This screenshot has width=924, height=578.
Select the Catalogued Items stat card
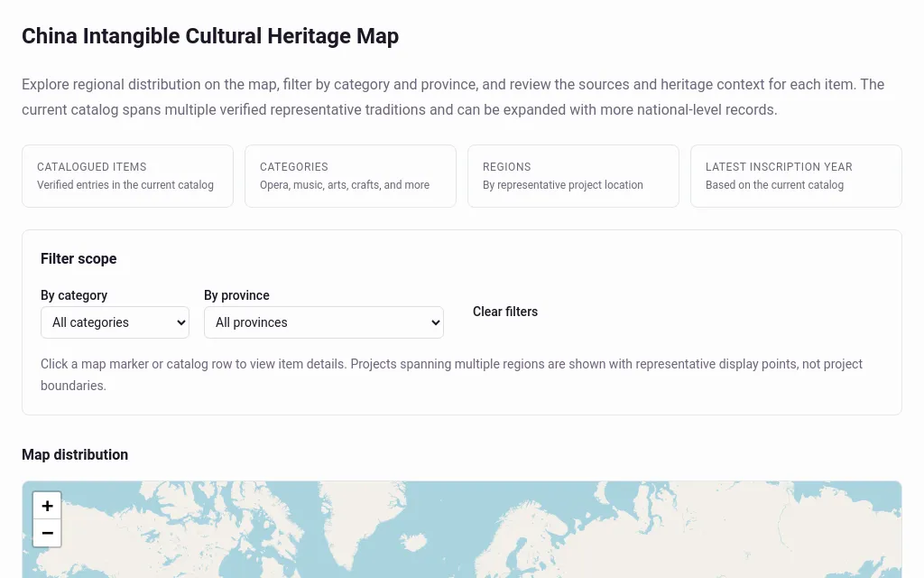pyautogui.click(x=127, y=176)
